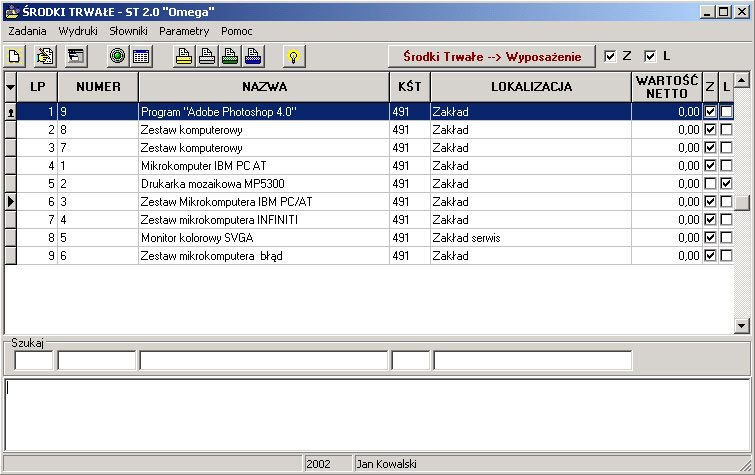Click the green round target icon
The height and width of the screenshot is (475, 755).
point(118,56)
